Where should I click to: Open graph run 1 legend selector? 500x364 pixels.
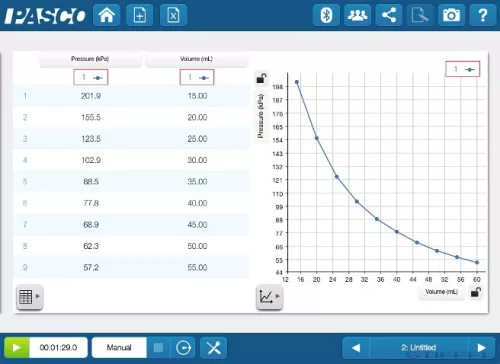pos(463,69)
